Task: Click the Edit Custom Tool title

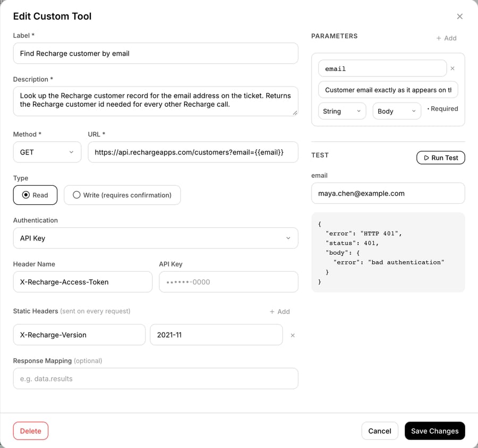Action: (x=52, y=16)
